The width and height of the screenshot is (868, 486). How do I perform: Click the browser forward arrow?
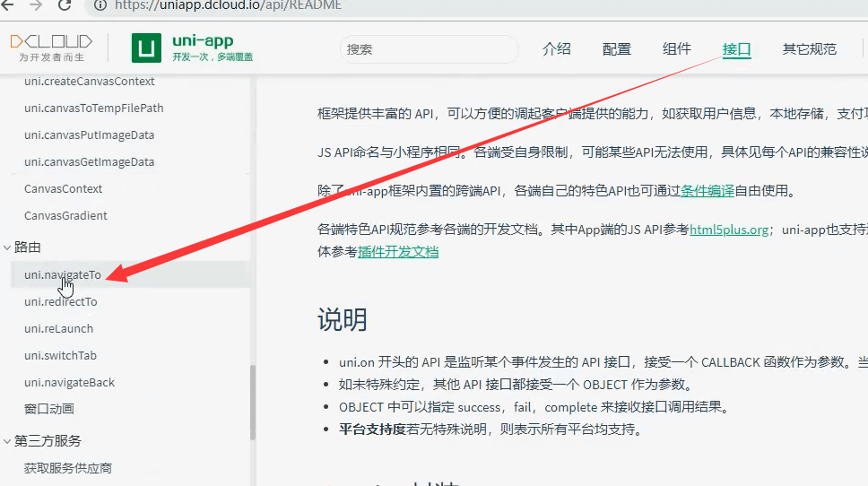tap(36, 5)
